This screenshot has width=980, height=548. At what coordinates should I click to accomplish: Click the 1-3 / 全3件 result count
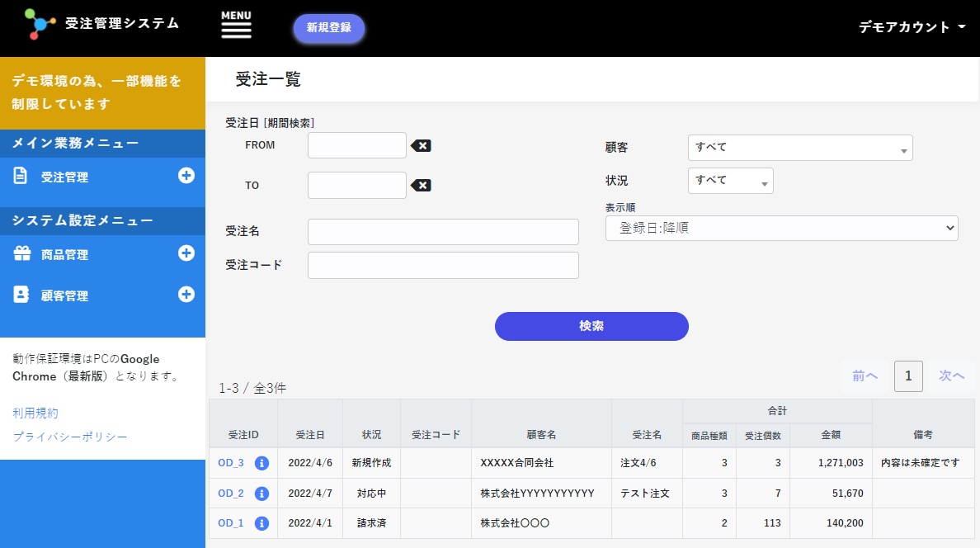pos(252,389)
